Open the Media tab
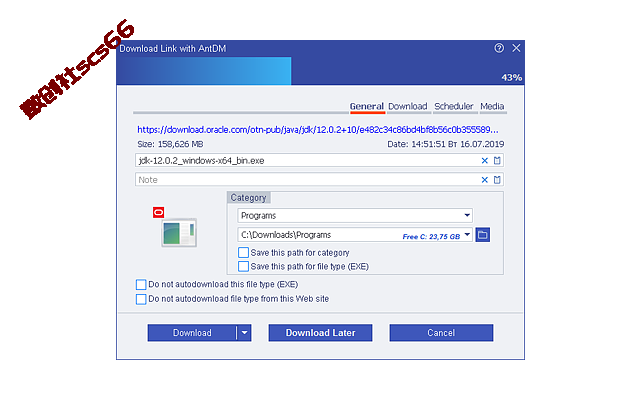640x400 pixels. [x=492, y=107]
